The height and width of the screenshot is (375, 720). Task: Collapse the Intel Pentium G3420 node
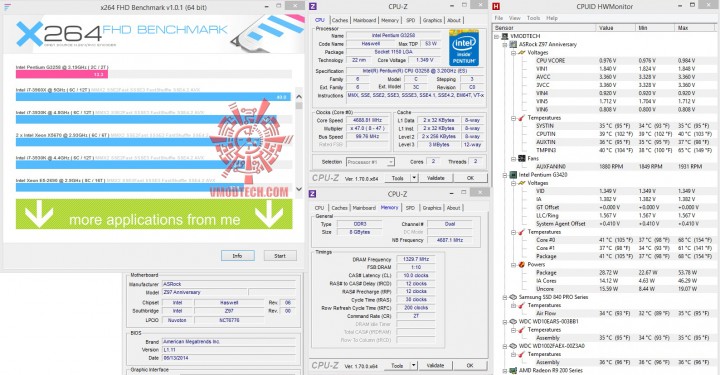(505, 175)
